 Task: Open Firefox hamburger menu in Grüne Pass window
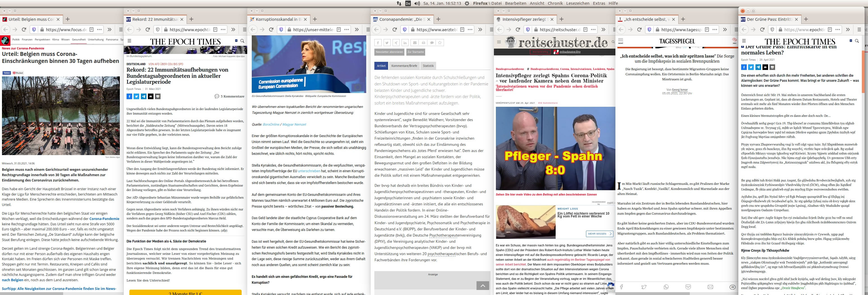coord(859,29)
